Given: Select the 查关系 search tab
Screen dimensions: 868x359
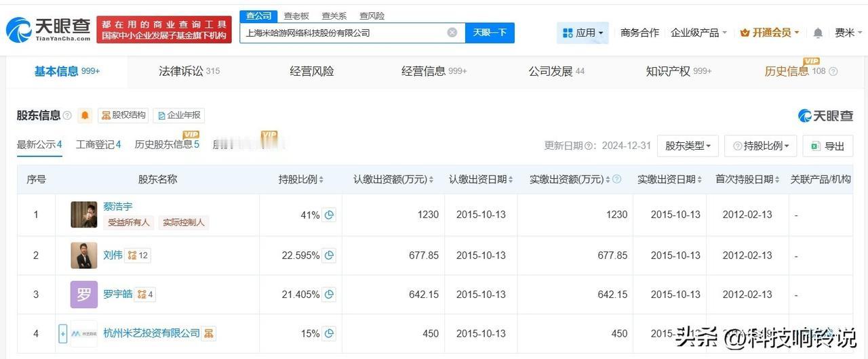Looking at the screenshot, I should (334, 16).
